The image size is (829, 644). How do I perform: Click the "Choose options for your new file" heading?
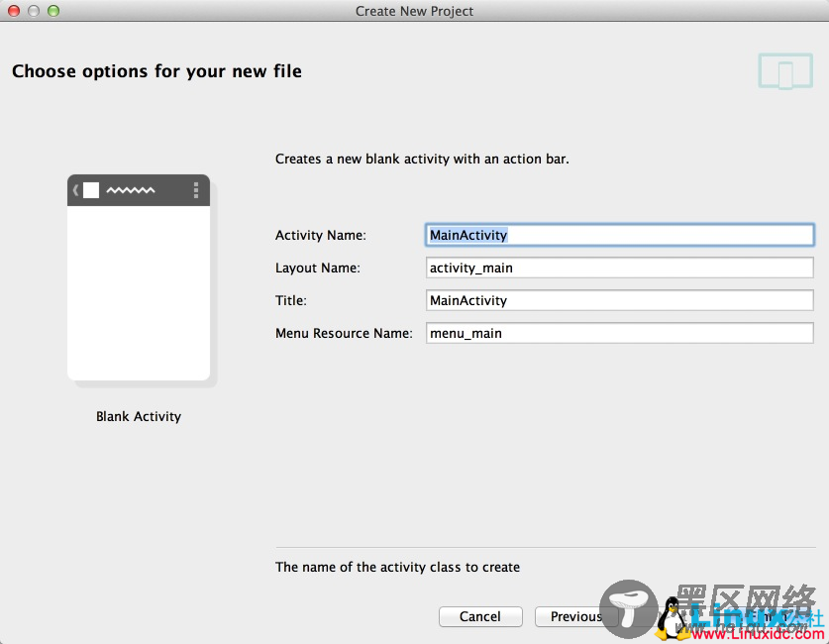157,71
